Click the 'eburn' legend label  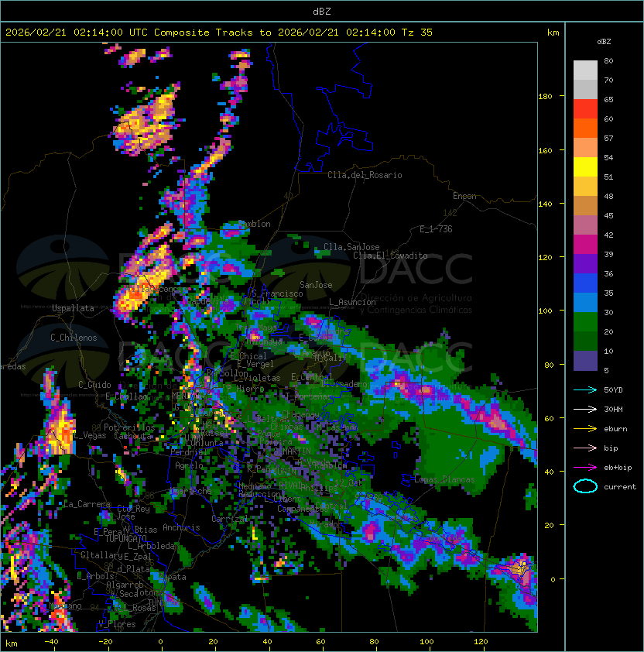pyautogui.click(x=615, y=429)
